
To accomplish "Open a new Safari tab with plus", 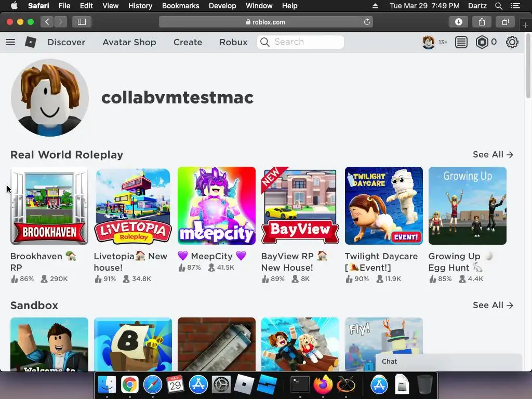I will 526,25.
